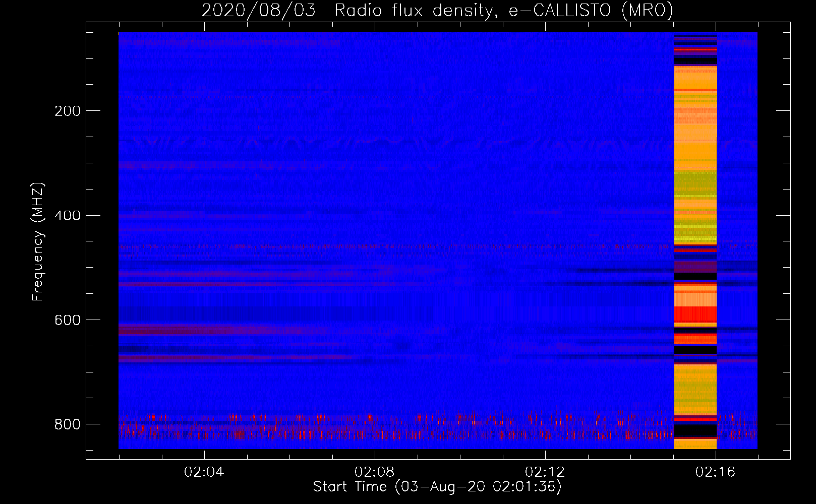
Task: Click the 'Start Time (03-Aug-20 02:01:36)' axis label
Action: (437, 487)
